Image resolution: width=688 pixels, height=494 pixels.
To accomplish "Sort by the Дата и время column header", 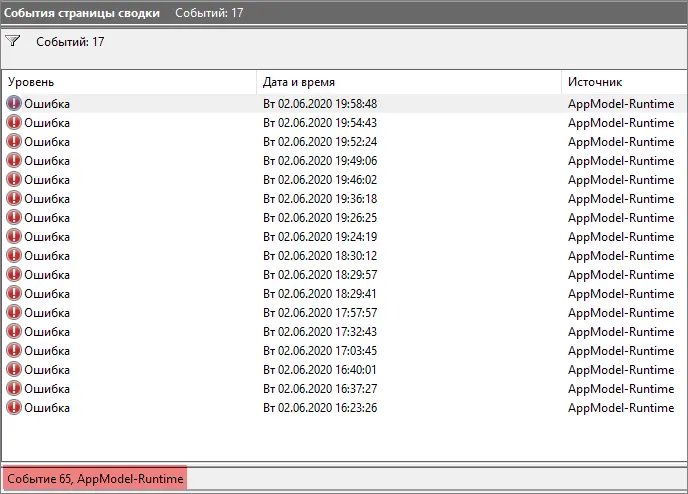I will click(408, 81).
